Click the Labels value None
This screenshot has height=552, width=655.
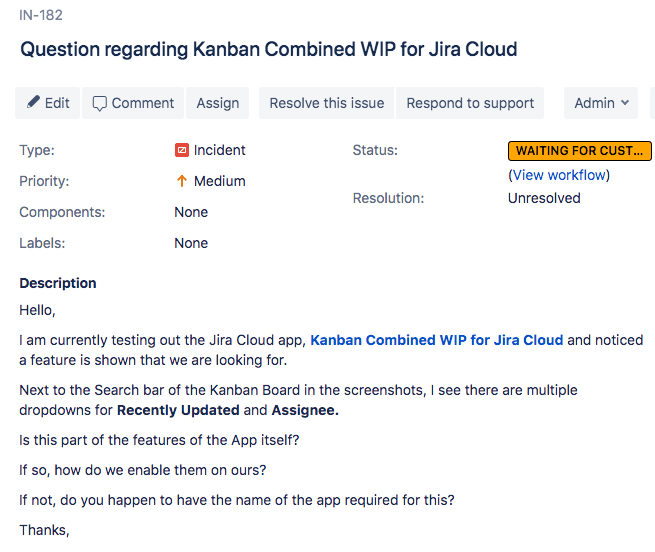(x=191, y=243)
